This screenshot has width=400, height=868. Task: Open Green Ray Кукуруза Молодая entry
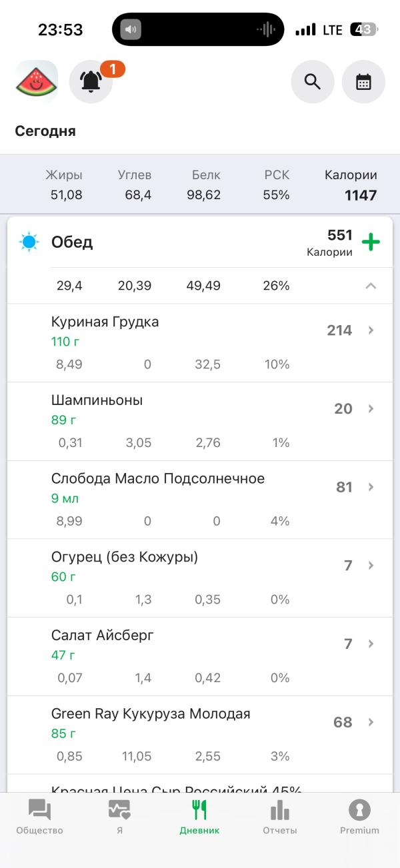tap(151, 714)
